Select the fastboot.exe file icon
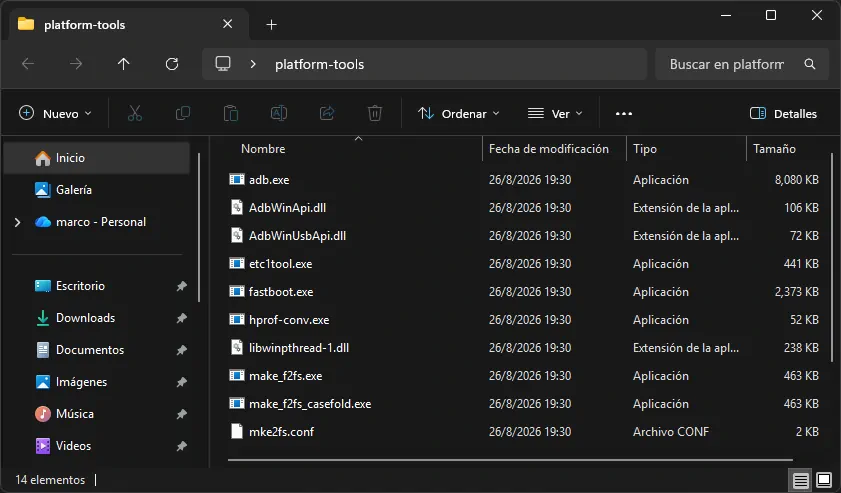 tap(237, 292)
